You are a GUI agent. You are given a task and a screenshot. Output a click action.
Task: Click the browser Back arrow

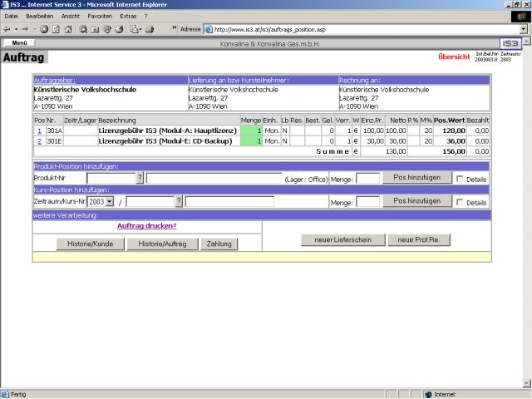click(7, 30)
